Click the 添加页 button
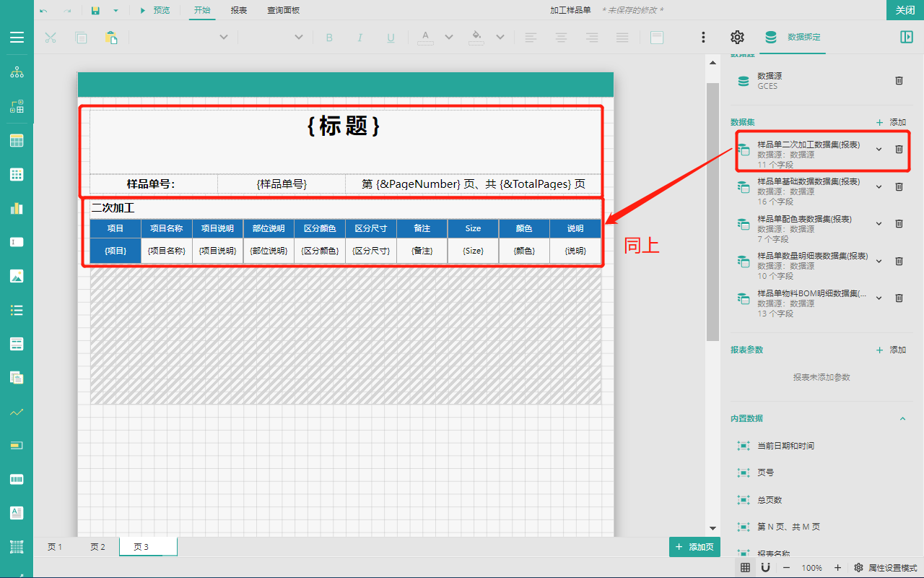924x578 pixels. click(694, 547)
